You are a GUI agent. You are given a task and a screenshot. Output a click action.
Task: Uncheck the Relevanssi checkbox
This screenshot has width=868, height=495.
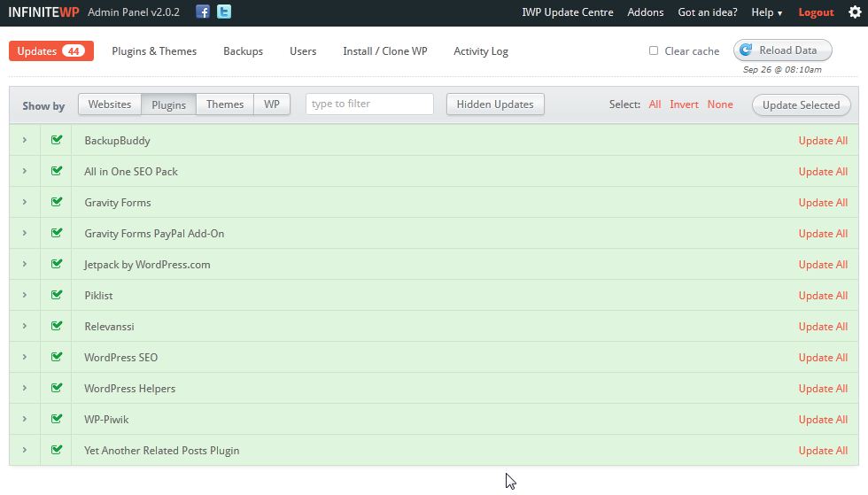click(57, 326)
